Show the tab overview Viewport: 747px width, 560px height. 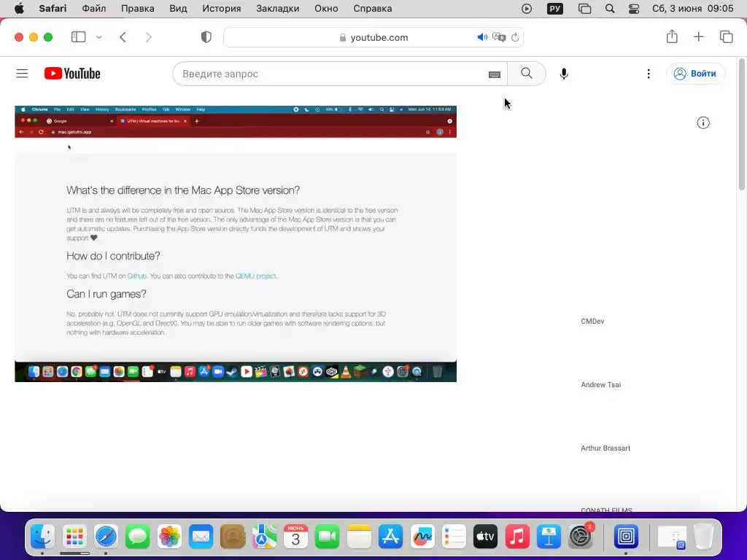726,36
